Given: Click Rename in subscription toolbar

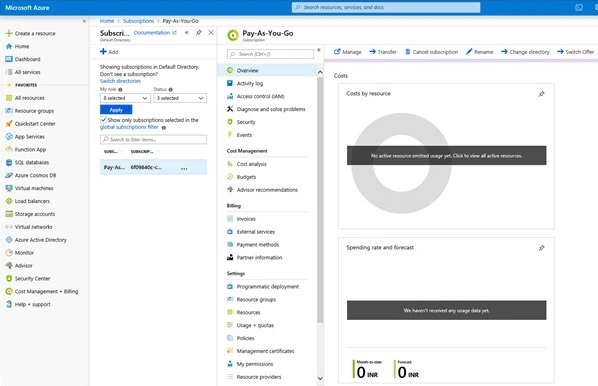Looking at the screenshot, I should [x=479, y=52].
